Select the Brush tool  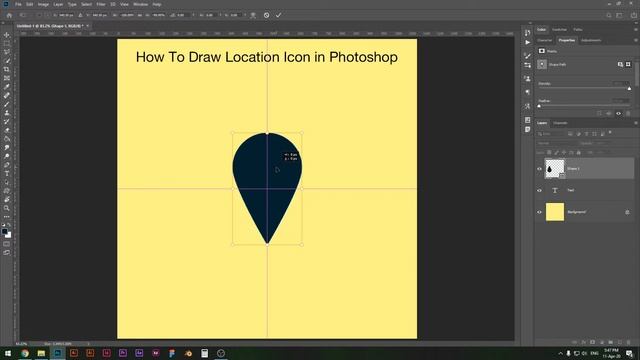click(7, 104)
